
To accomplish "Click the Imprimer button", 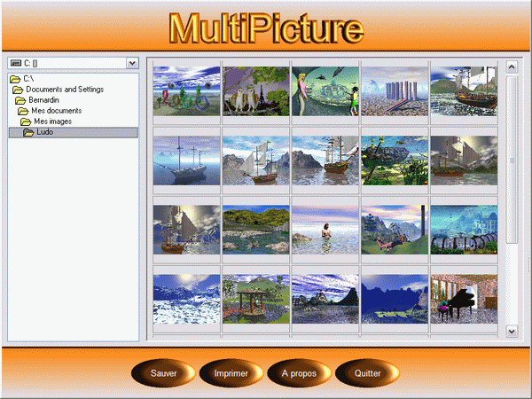I will [x=231, y=373].
